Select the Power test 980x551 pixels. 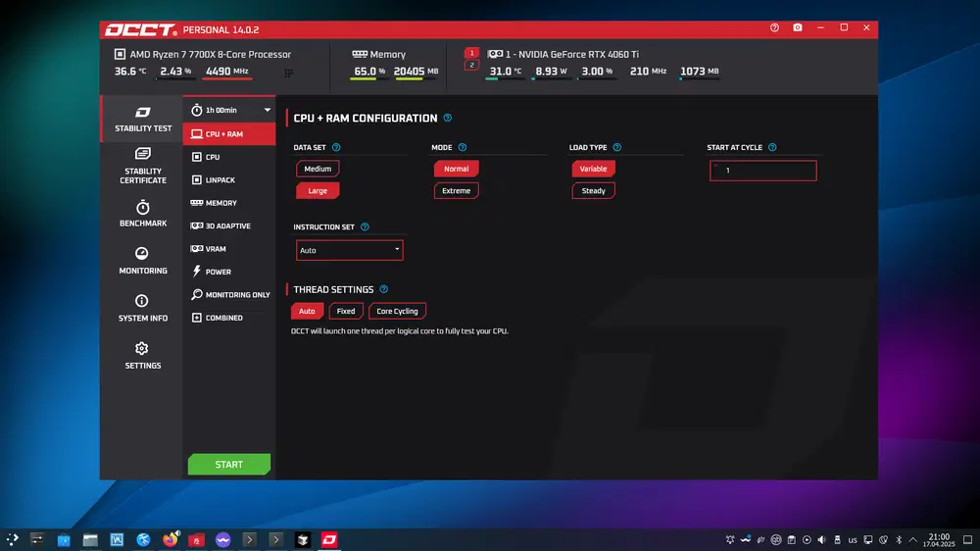pyautogui.click(x=229, y=272)
